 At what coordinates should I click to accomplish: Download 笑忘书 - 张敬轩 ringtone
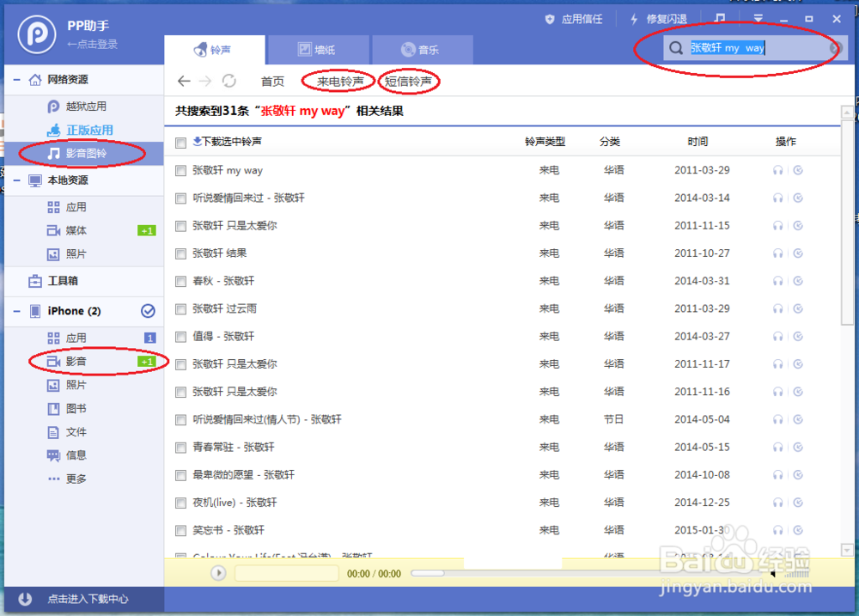point(798,530)
